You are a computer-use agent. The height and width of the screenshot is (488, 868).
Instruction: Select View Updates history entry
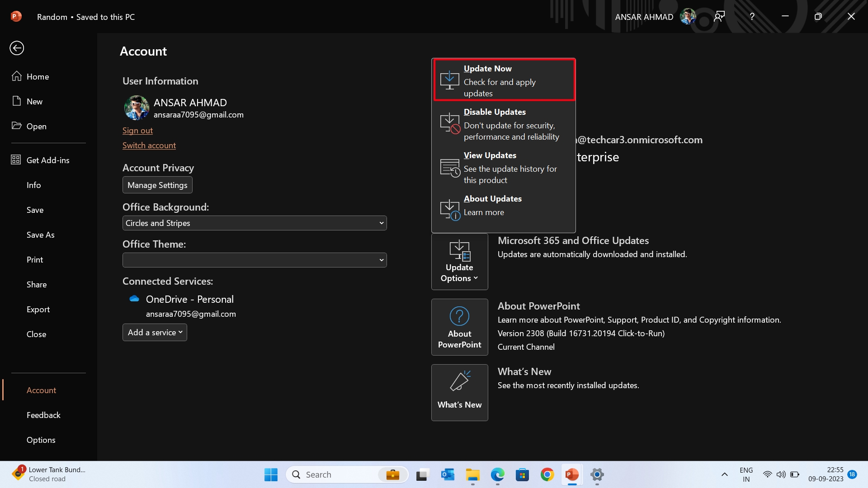coord(504,168)
